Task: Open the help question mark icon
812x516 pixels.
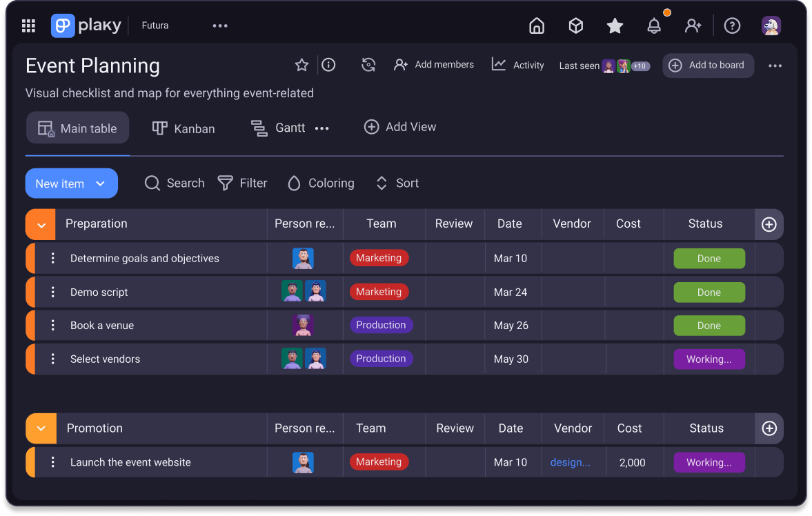Action: pos(732,26)
